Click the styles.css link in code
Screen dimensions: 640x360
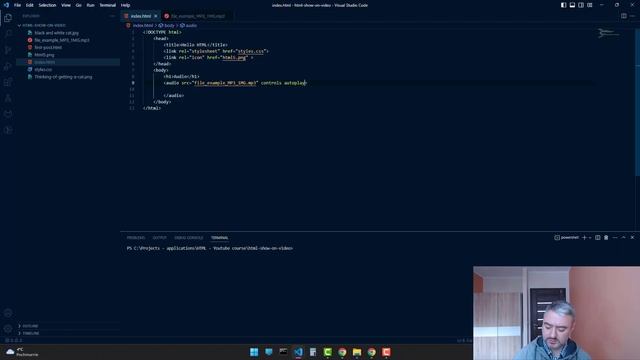(x=251, y=51)
